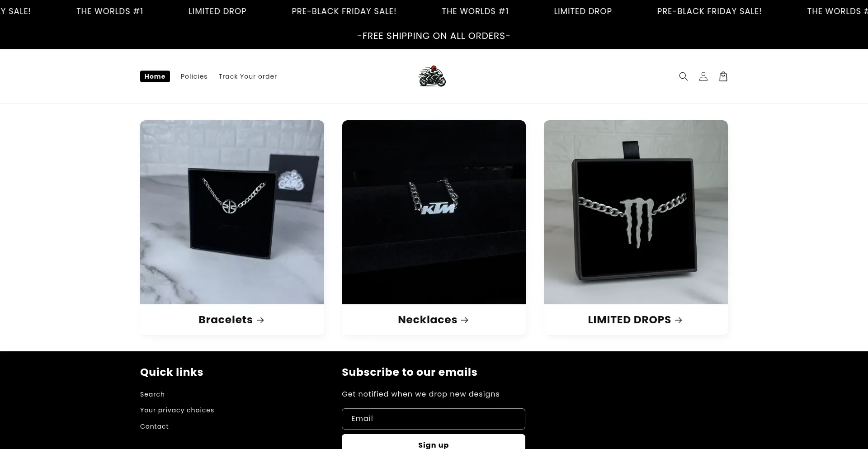Open the shopping bag cart icon
The width and height of the screenshot is (868, 449).
click(x=723, y=76)
